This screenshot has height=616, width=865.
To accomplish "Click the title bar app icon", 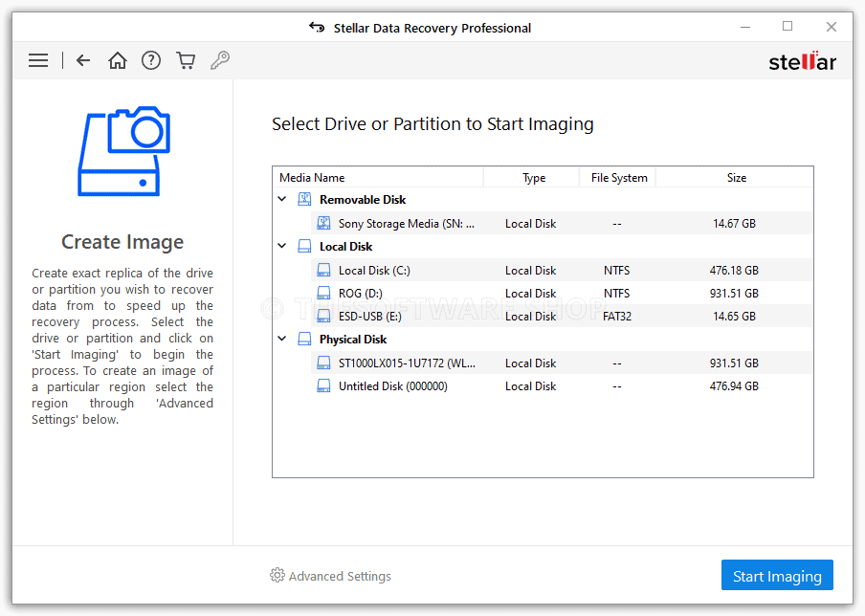I will [x=317, y=27].
